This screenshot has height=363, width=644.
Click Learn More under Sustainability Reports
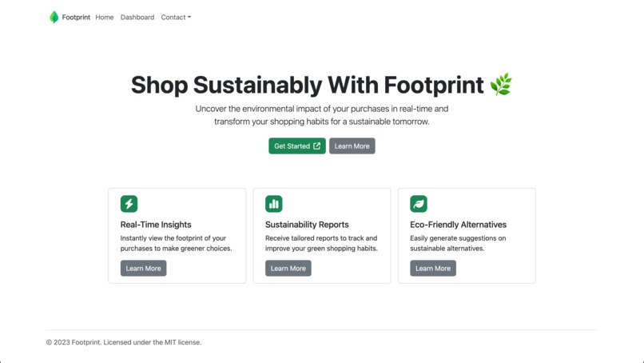(288, 268)
